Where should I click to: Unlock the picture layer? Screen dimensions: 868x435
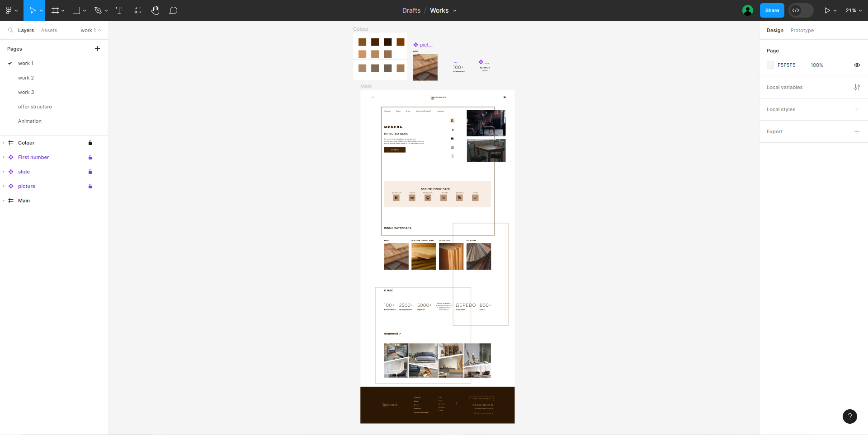[90, 186]
